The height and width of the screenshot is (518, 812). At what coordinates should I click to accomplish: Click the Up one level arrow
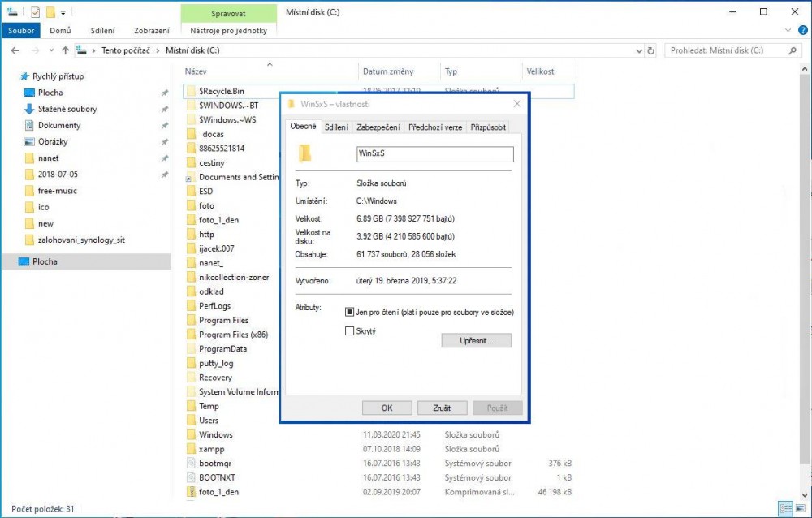point(64,50)
